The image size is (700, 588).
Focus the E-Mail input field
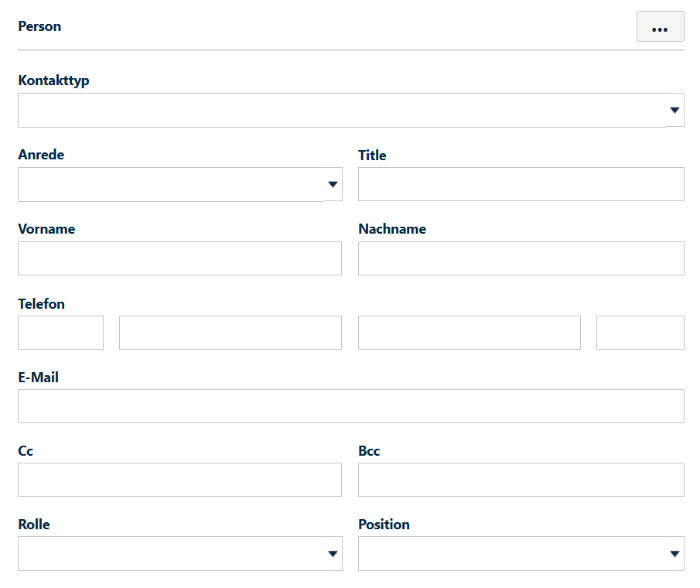coord(351,406)
